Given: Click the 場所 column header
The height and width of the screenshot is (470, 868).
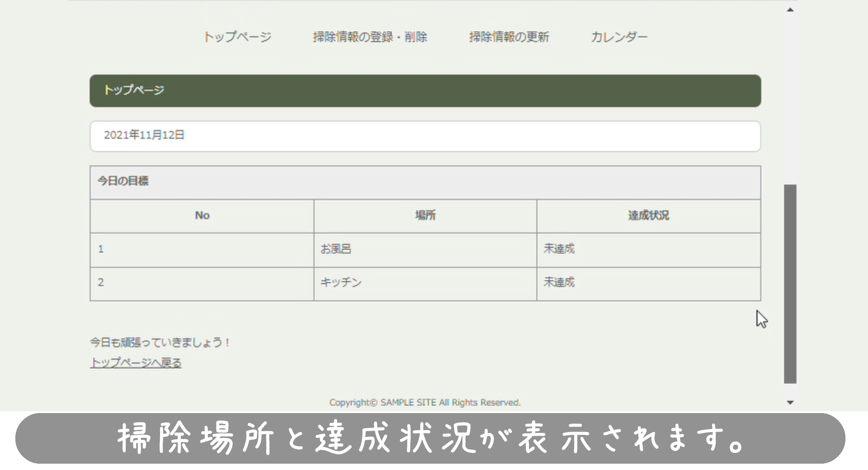Looking at the screenshot, I should (425, 216).
